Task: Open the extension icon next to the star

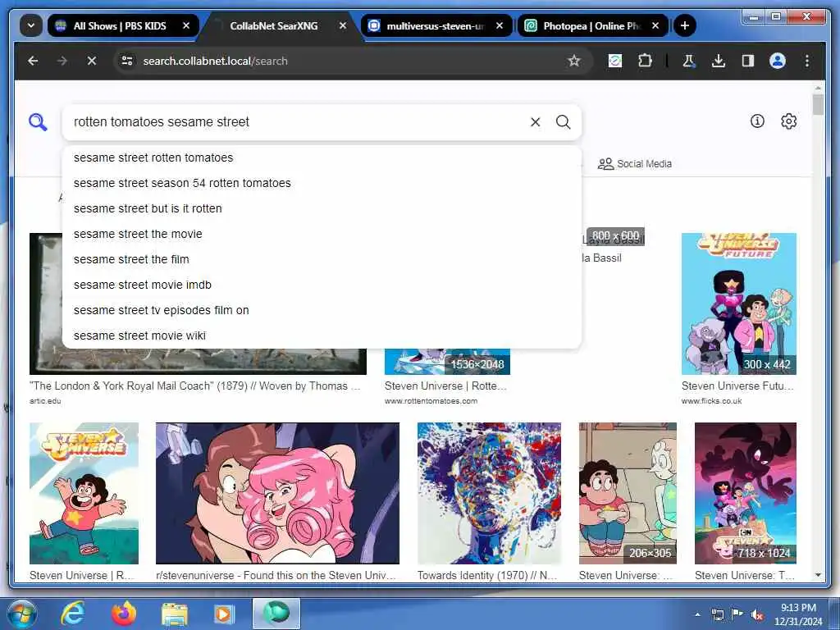Action: 615,61
